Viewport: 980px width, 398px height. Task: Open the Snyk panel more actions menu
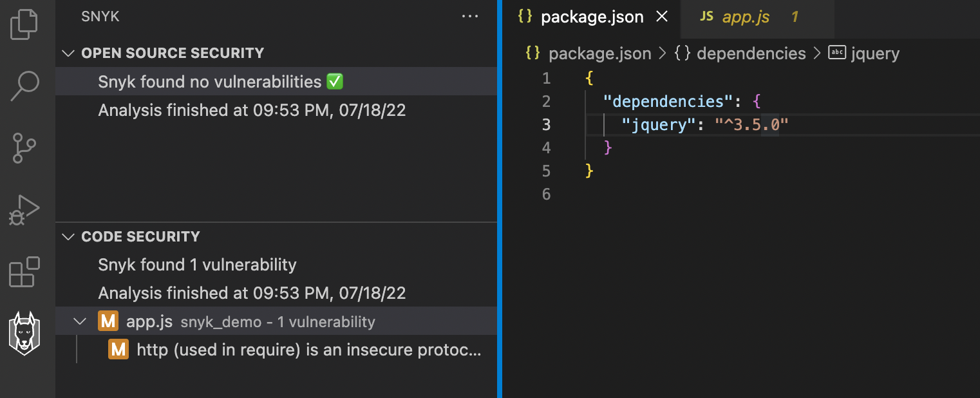pos(470,17)
